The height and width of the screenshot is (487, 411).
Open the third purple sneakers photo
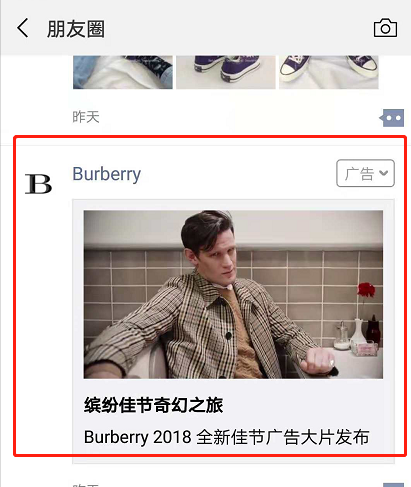click(329, 72)
